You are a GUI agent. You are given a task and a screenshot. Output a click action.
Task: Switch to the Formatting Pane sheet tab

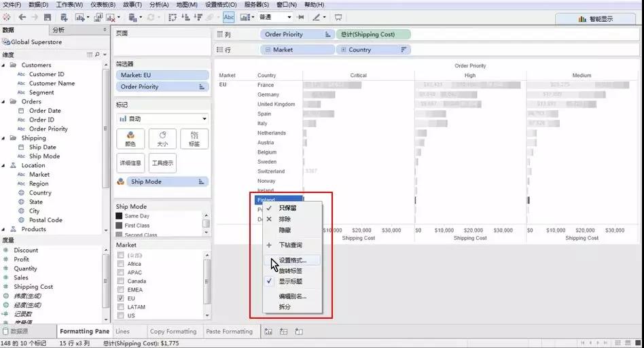[x=84, y=332]
